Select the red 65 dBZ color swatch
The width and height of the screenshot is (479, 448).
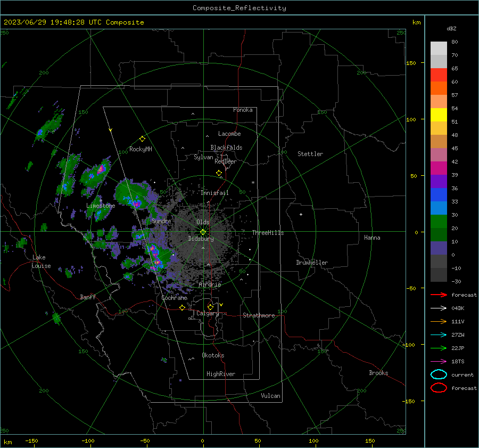(x=439, y=75)
